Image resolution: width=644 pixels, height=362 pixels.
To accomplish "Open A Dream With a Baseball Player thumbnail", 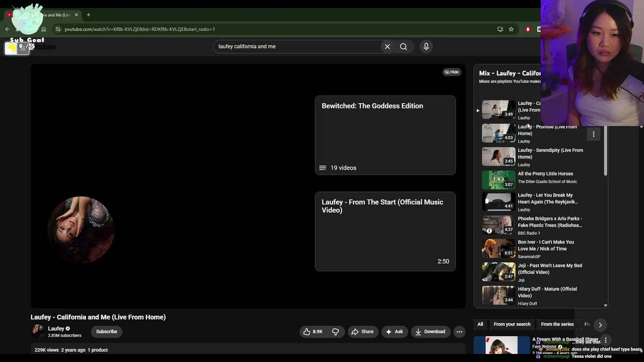I will pyautogui.click(x=501, y=345).
